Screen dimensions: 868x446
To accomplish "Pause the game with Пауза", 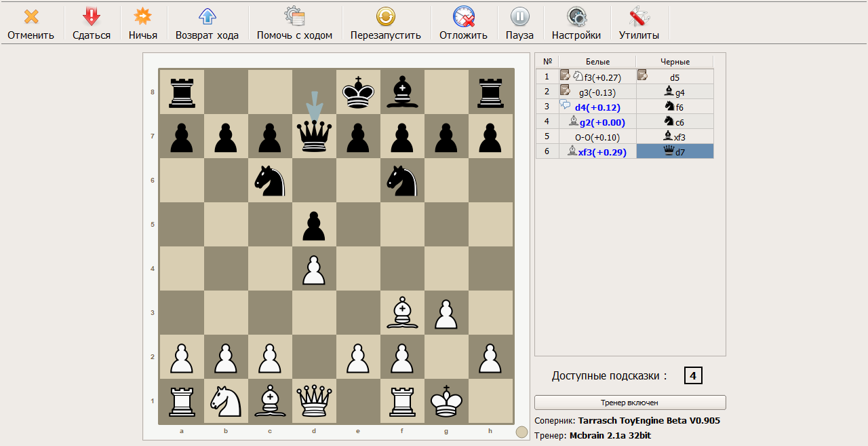I will (519, 17).
